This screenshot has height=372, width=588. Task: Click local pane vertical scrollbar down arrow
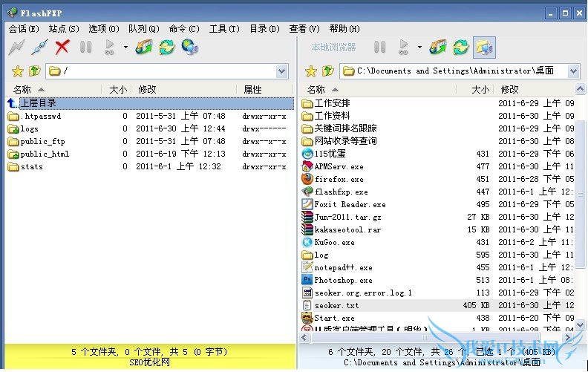[x=580, y=324]
